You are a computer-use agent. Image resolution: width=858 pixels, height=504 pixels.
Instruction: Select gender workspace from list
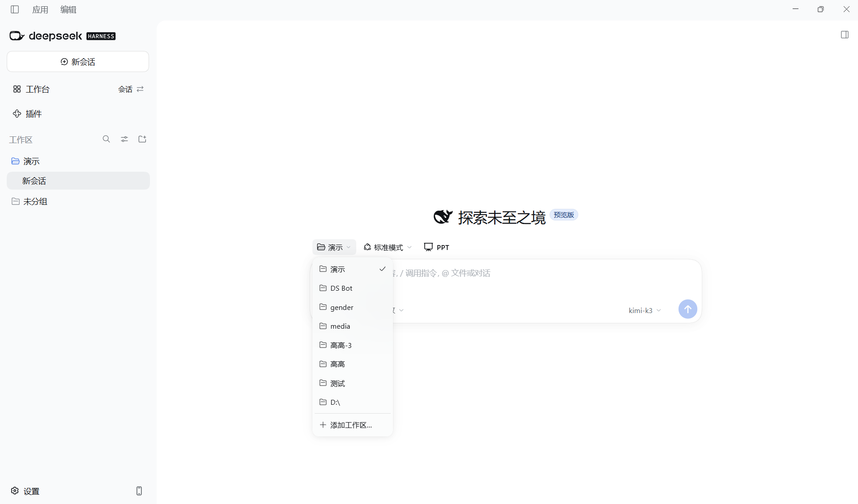pos(353,307)
